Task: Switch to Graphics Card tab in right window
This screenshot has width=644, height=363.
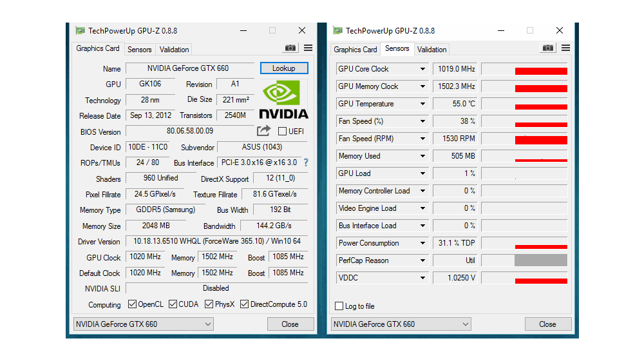Action: click(x=355, y=50)
